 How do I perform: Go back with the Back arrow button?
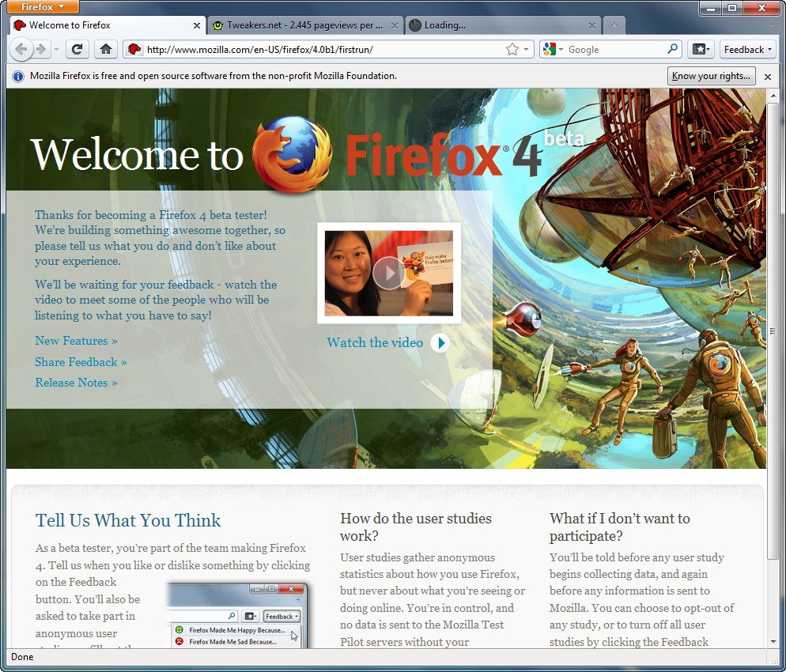(x=21, y=49)
